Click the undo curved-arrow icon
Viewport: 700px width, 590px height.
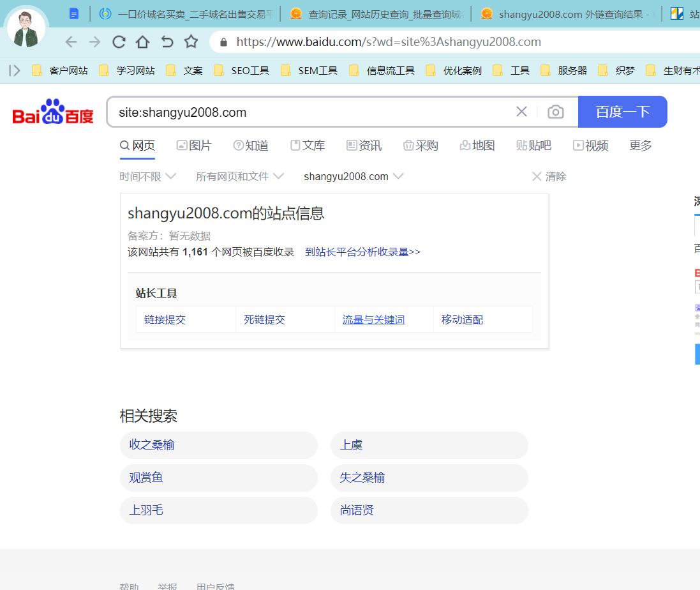click(167, 41)
